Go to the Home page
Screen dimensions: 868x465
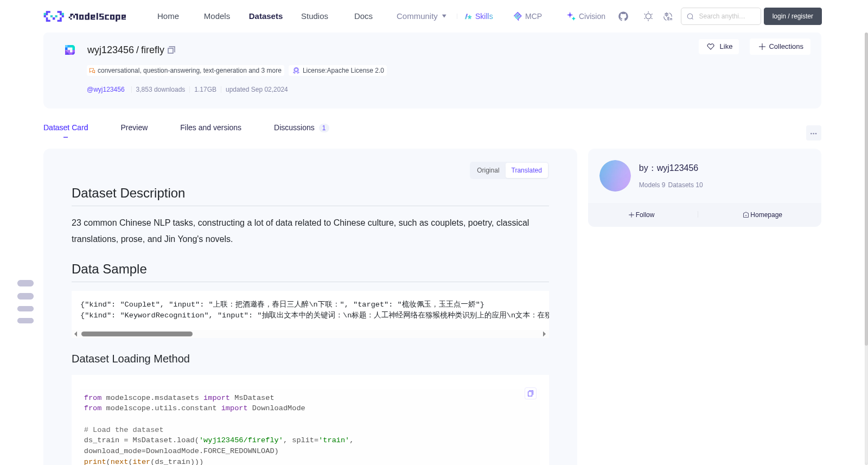[168, 16]
